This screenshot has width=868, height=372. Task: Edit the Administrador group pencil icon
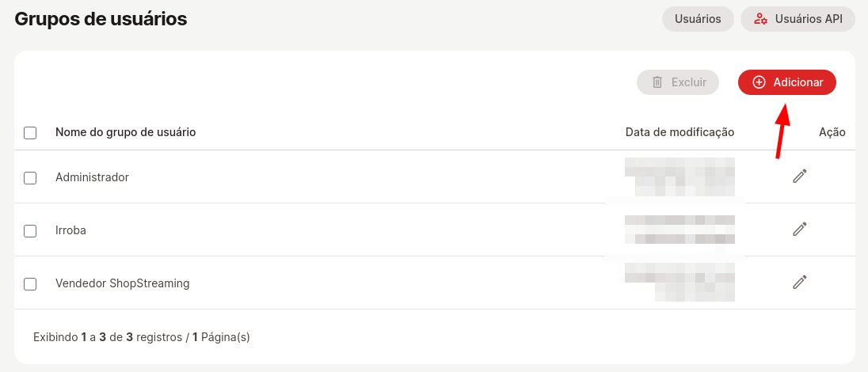pyautogui.click(x=800, y=177)
